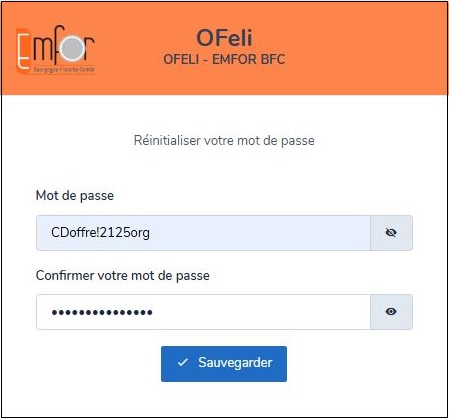Viewport: 449px width, 418px height.
Task: Show the confirmation password using eye icon
Action: (x=391, y=312)
